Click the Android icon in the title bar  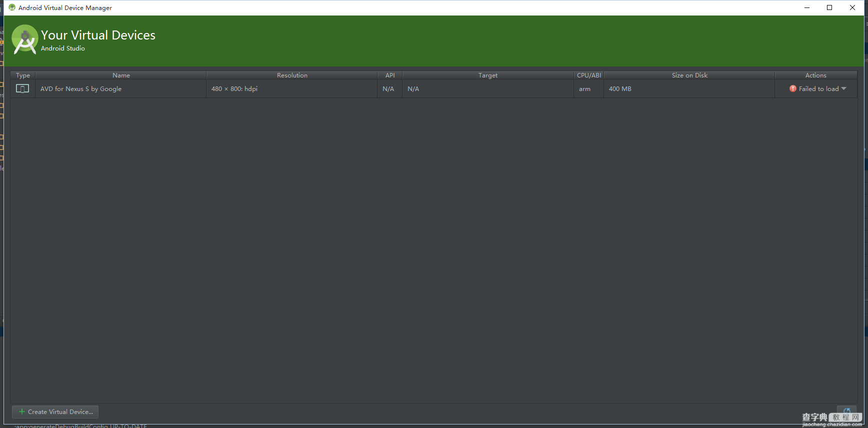pyautogui.click(x=12, y=7)
